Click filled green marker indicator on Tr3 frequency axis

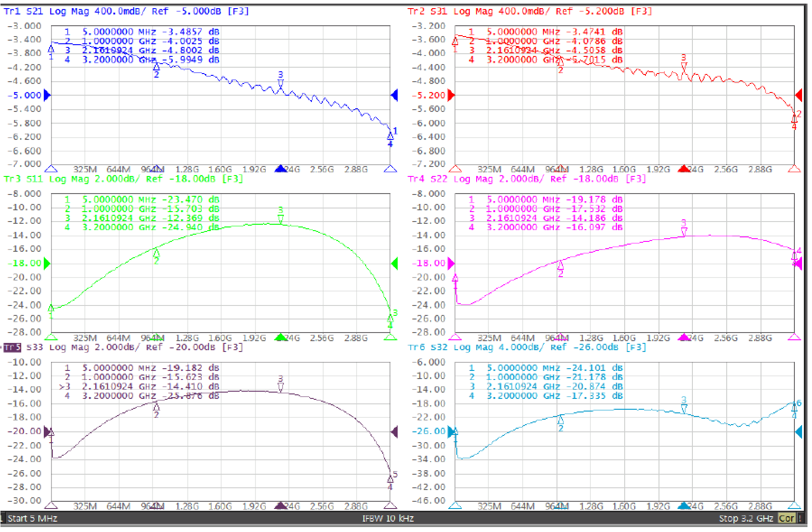[x=281, y=337]
